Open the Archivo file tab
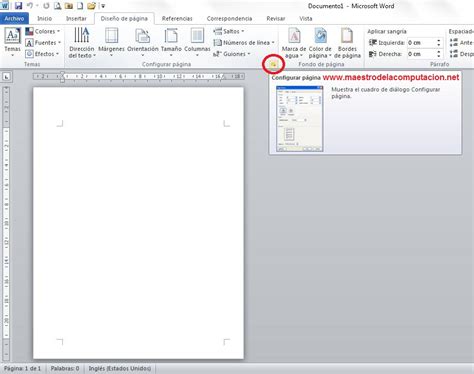This screenshot has width=474, height=374. click(14, 18)
